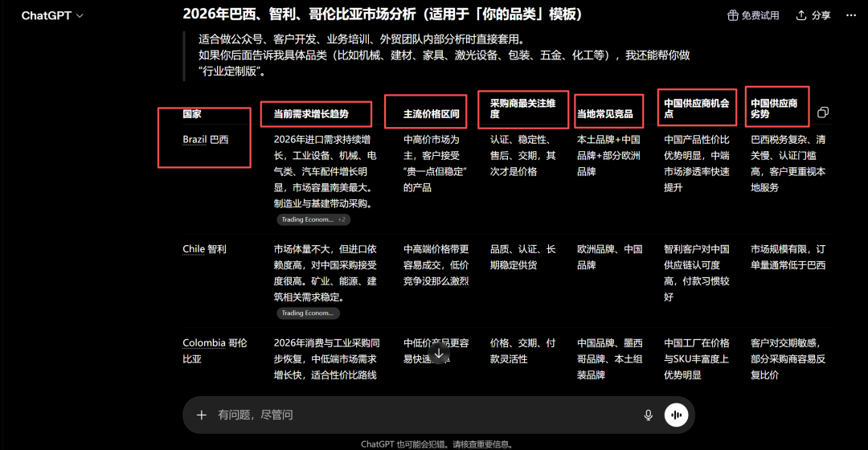Open the three-dot more options menu

click(851, 15)
